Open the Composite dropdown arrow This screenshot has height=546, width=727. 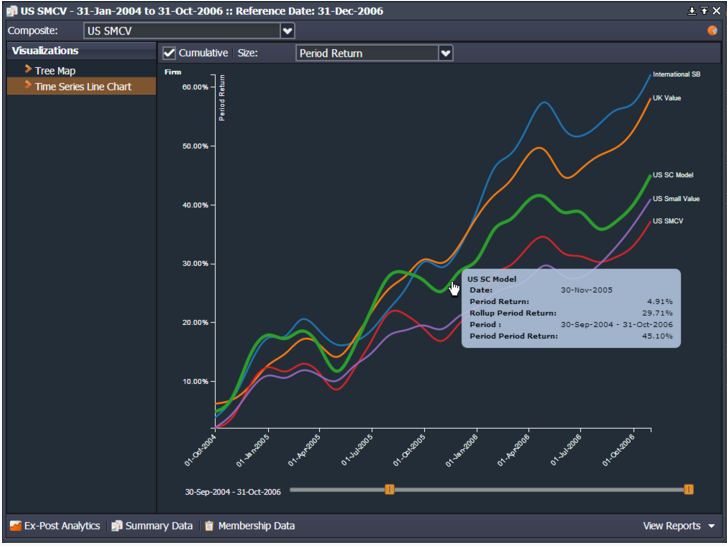[x=287, y=31]
